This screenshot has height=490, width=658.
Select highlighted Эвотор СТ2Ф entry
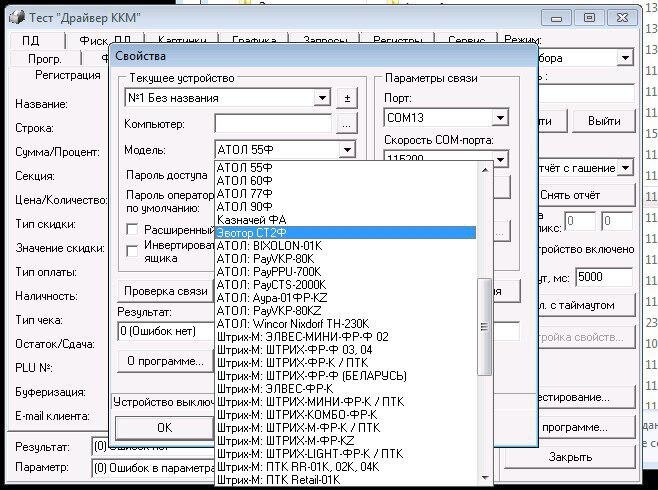pos(346,233)
